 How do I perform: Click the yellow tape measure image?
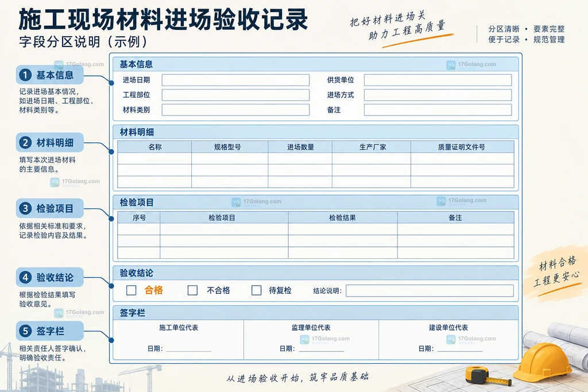(488, 376)
